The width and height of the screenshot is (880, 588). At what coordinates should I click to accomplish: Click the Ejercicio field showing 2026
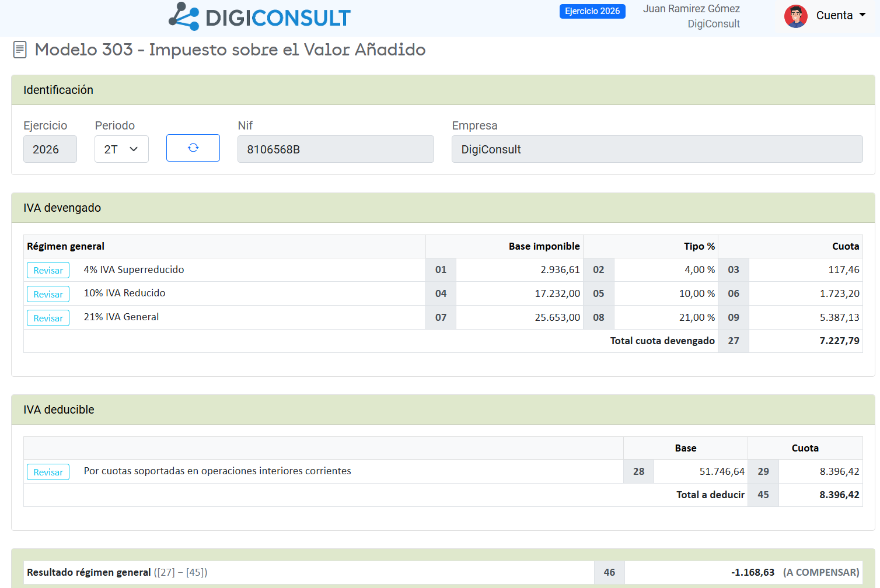point(50,149)
